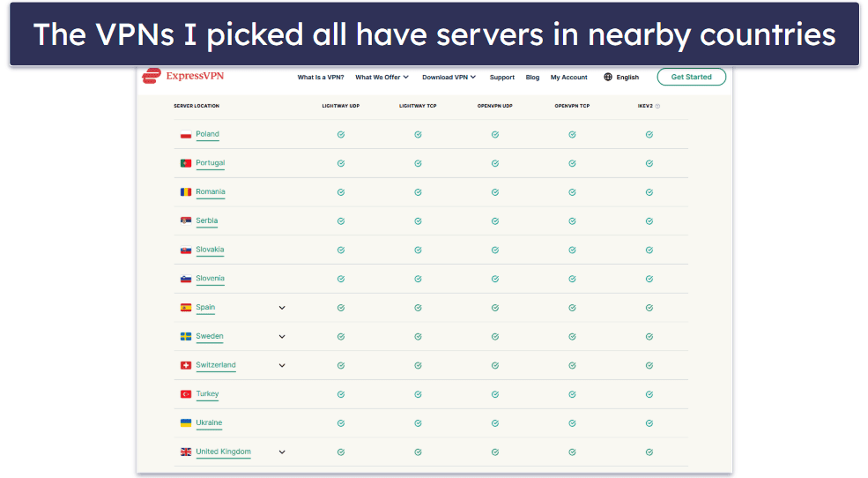Screen dimensions: 868x478
Task: Open the Portugal server link
Action: 211,163
